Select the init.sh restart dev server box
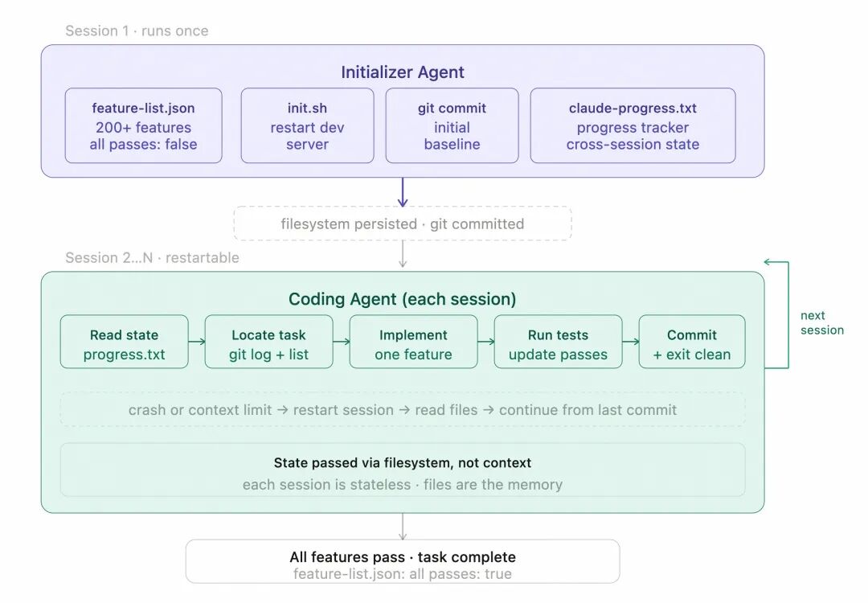The height and width of the screenshot is (603, 868). (307, 126)
